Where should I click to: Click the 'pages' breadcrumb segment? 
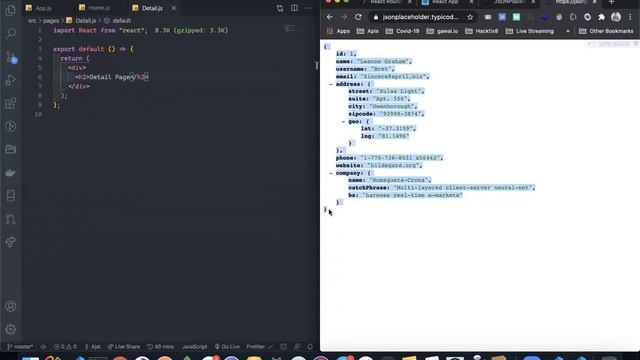pyautogui.click(x=51, y=20)
